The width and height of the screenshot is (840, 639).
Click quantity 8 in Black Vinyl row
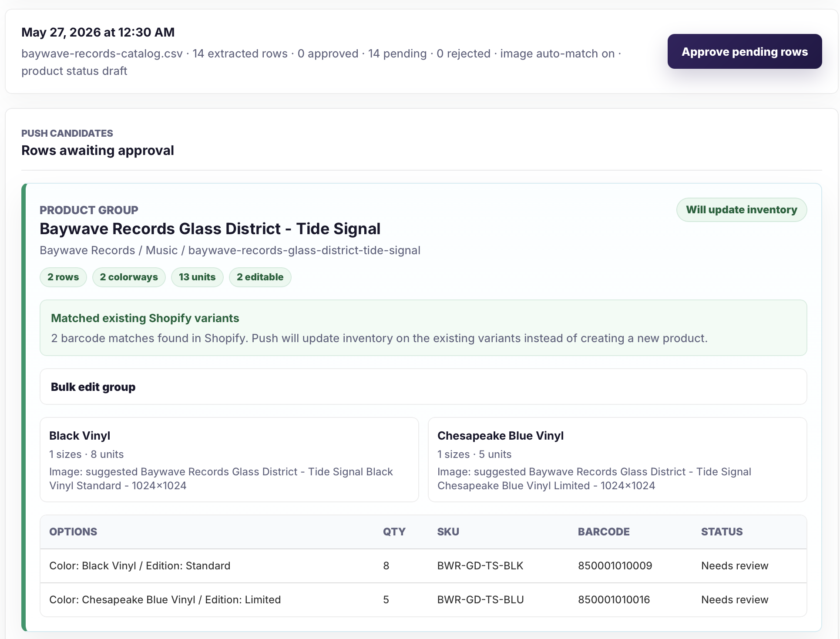tap(386, 566)
